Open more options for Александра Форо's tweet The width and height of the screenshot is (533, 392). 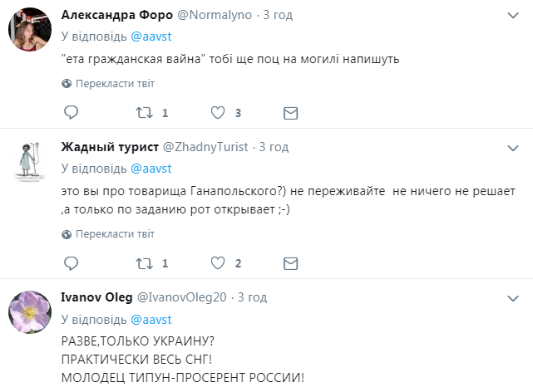click(513, 16)
